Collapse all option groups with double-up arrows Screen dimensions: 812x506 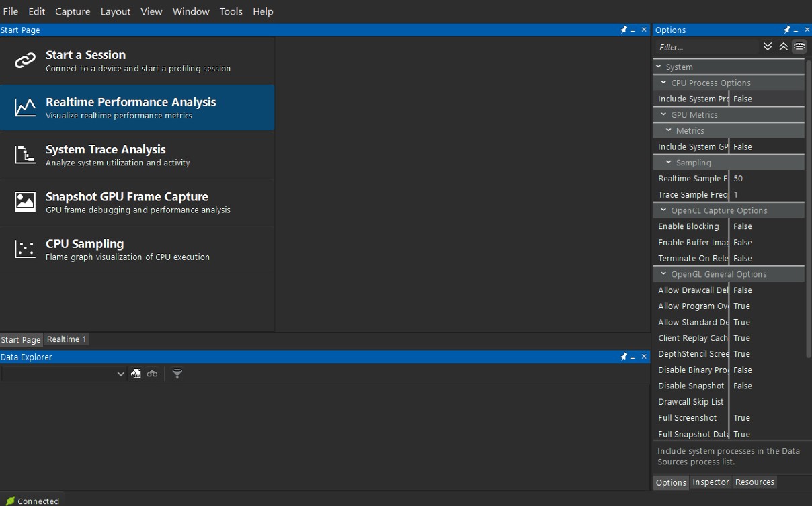click(783, 46)
